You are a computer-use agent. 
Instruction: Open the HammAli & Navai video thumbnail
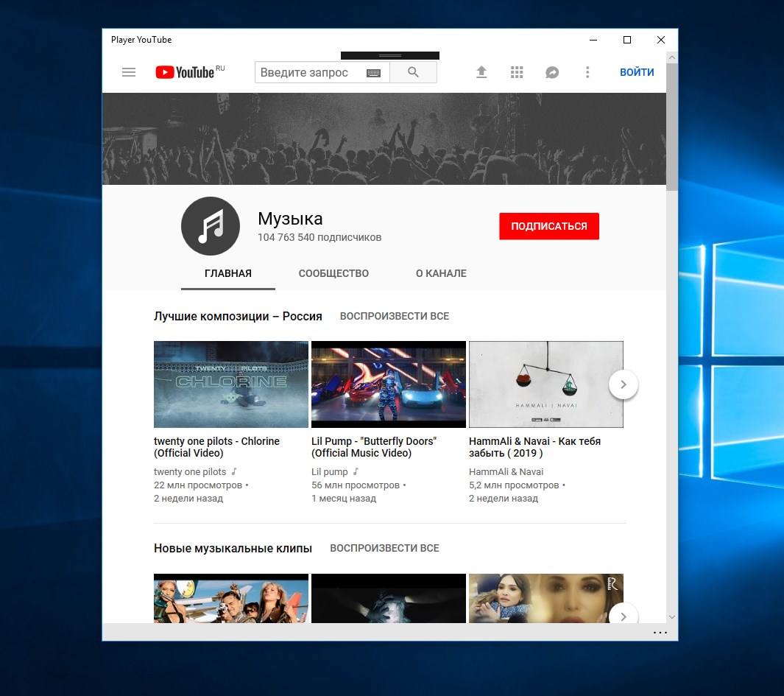(546, 384)
